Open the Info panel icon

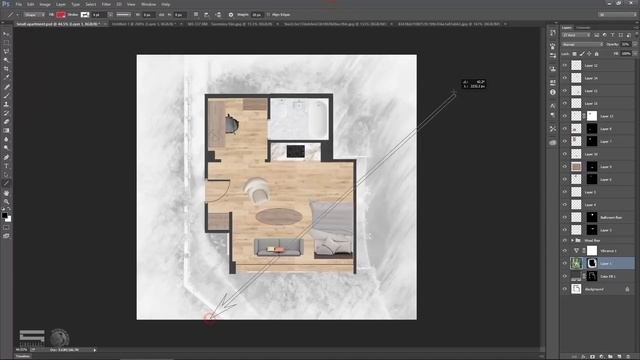[x=553, y=92]
